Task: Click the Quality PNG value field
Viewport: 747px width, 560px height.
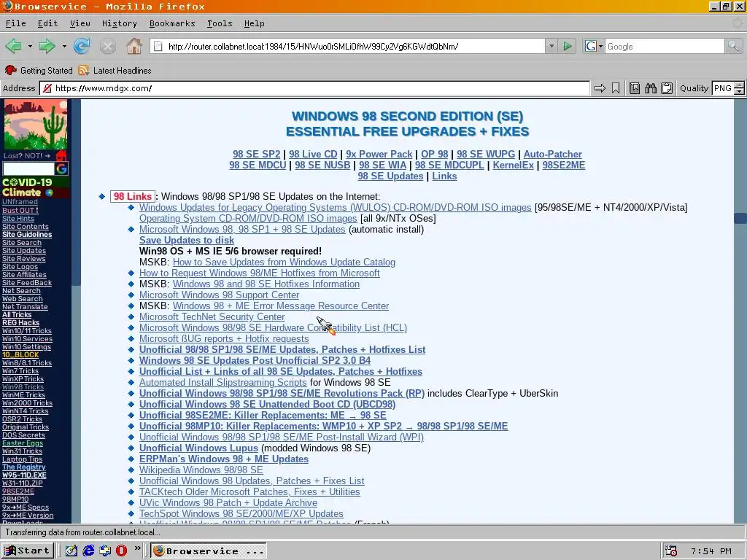Action: [x=723, y=88]
